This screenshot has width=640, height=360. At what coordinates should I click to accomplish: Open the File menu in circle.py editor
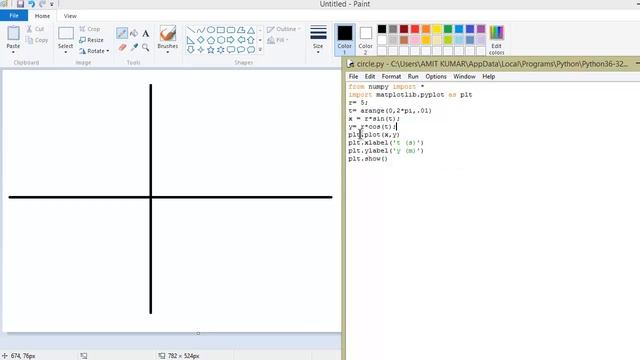tap(353, 76)
